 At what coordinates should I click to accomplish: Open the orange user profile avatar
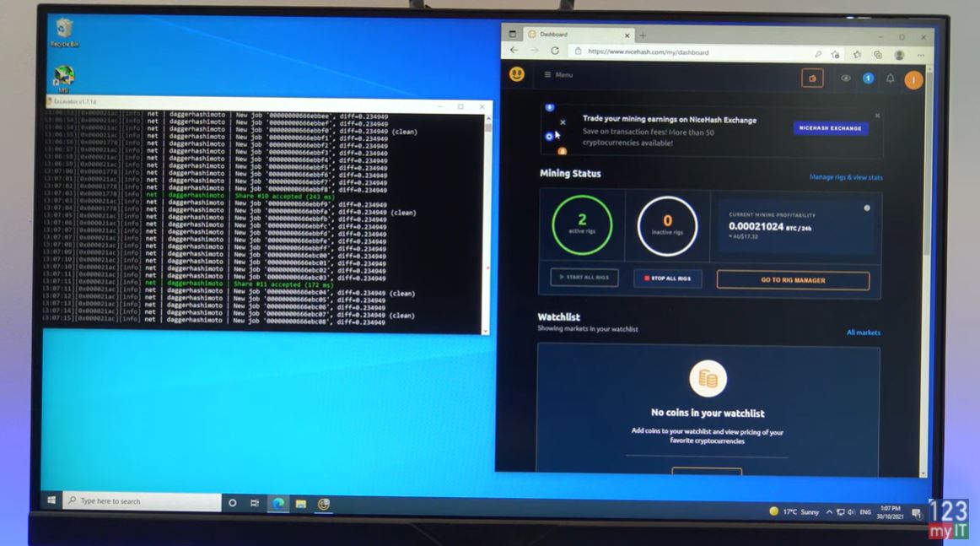(913, 80)
